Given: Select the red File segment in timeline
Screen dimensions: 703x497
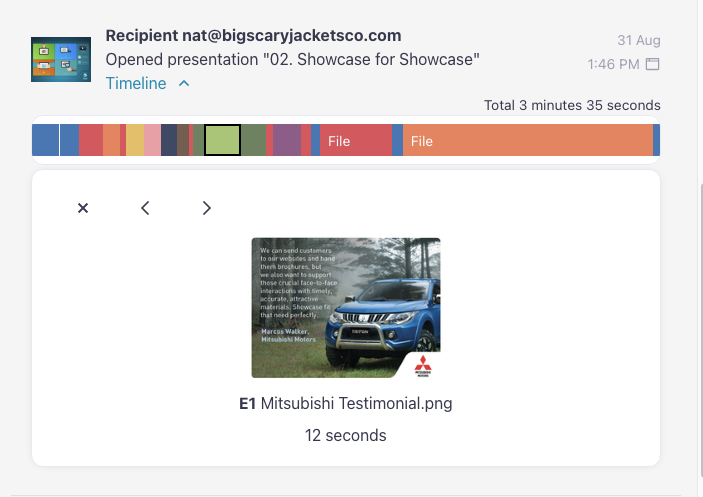Looking at the screenshot, I should pyautogui.click(x=356, y=140).
